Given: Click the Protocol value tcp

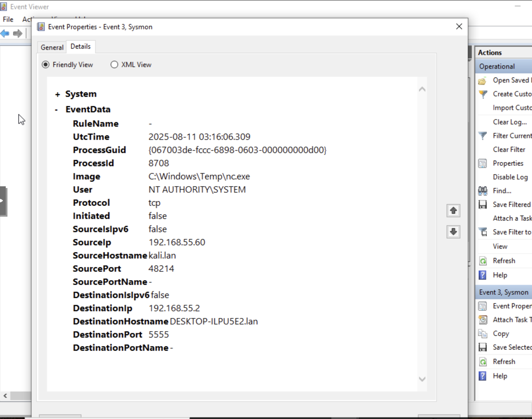Looking at the screenshot, I should (x=154, y=203).
